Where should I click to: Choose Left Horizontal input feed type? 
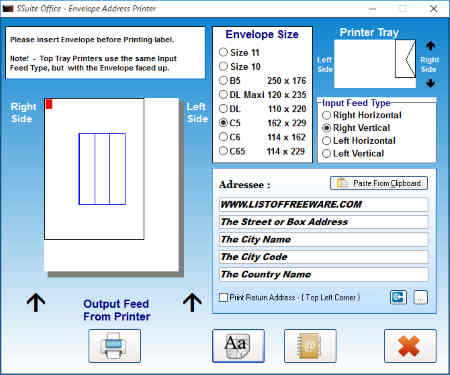359,141
